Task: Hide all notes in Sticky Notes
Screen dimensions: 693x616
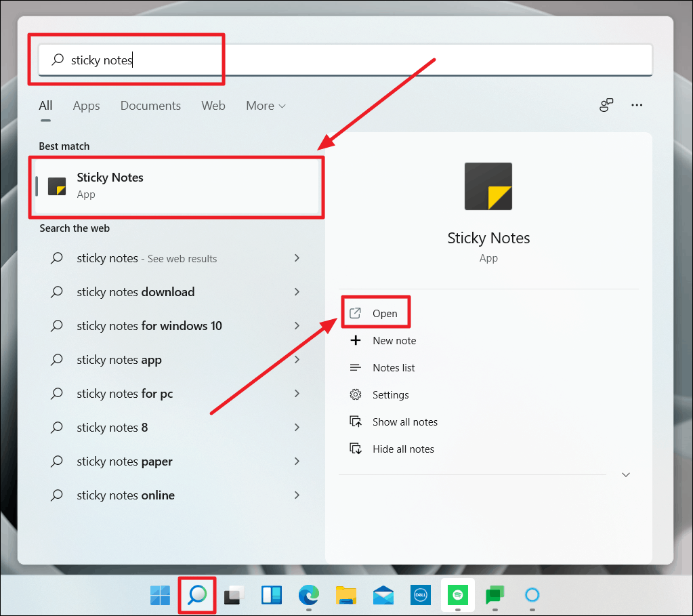Action: tap(403, 449)
